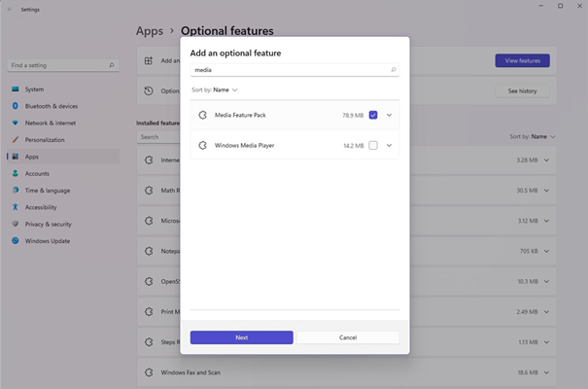
Task: Open Sort by Name dropdown in installed features
Action: pos(533,136)
